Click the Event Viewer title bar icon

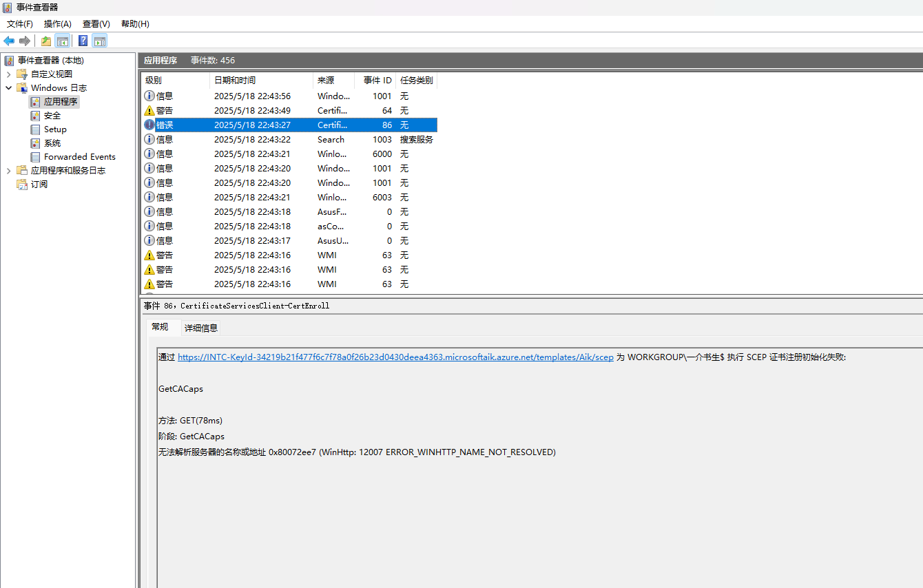coord(8,8)
